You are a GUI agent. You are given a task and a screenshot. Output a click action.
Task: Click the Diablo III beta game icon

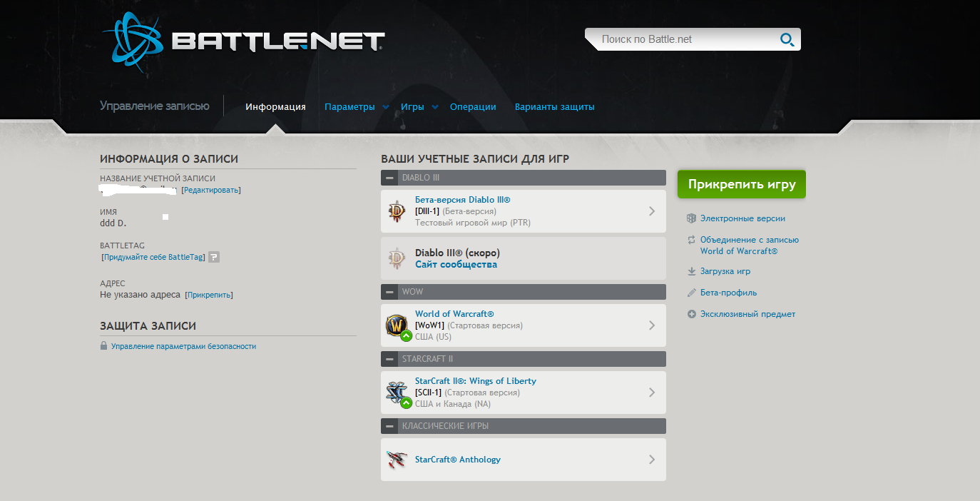[397, 211]
